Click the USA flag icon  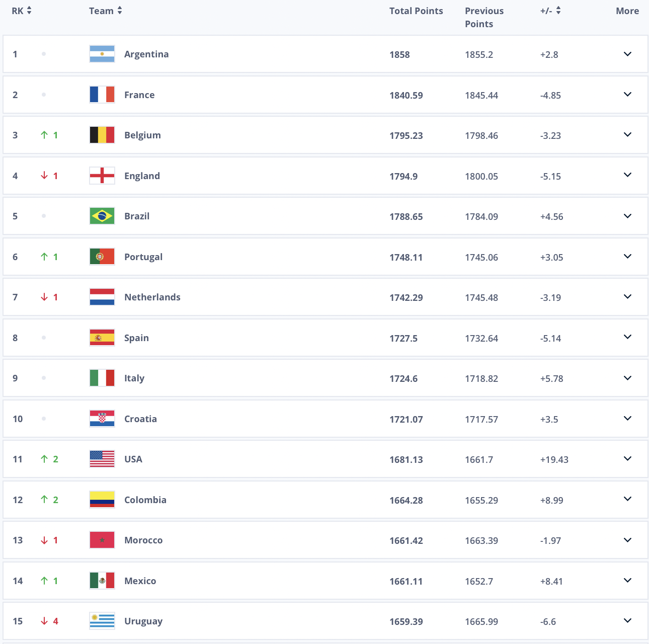point(102,459)
